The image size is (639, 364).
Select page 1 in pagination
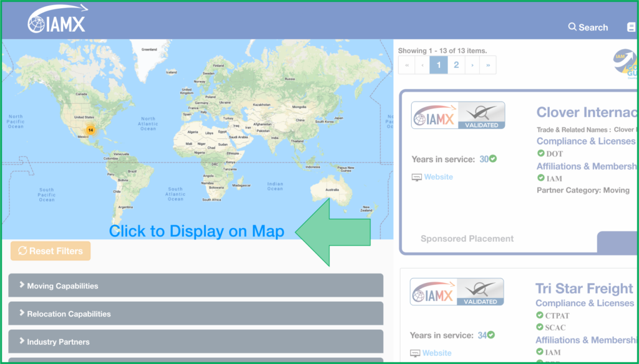click(x=439, y=65)
